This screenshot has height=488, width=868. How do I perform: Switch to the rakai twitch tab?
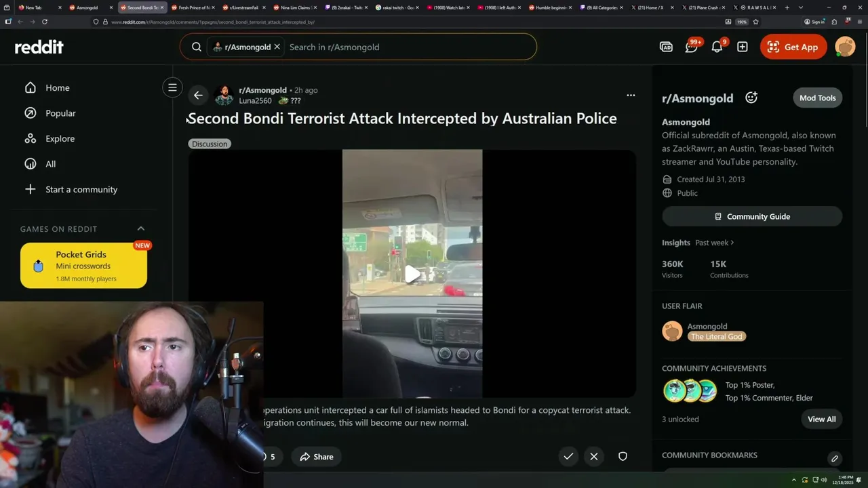pyautogui.click(x=397, y=7)
